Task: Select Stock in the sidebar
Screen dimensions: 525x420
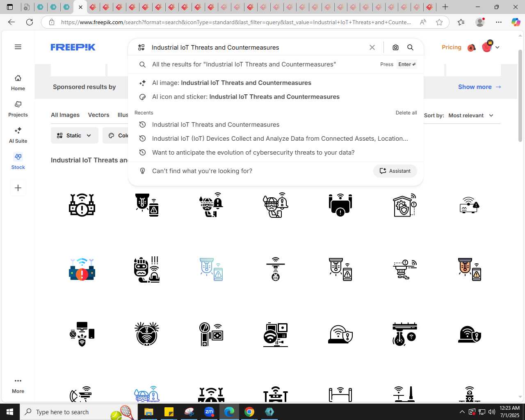Action: tap(18, 162)
